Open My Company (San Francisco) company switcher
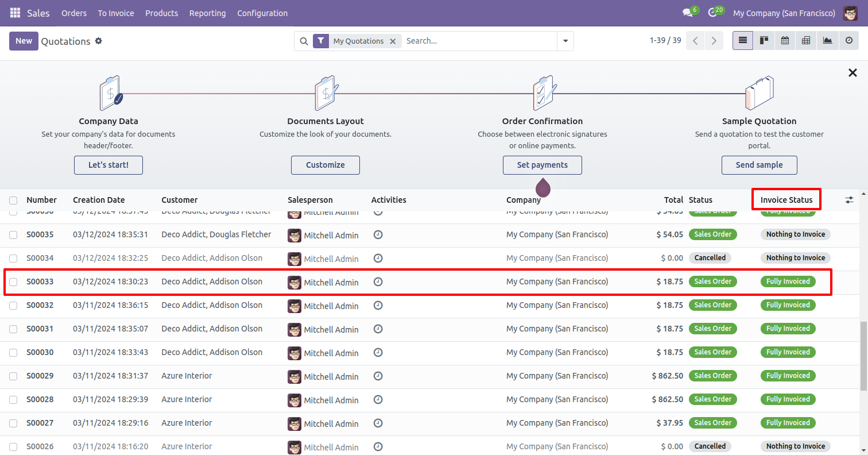Screen dimensions: 868x455 784,13
